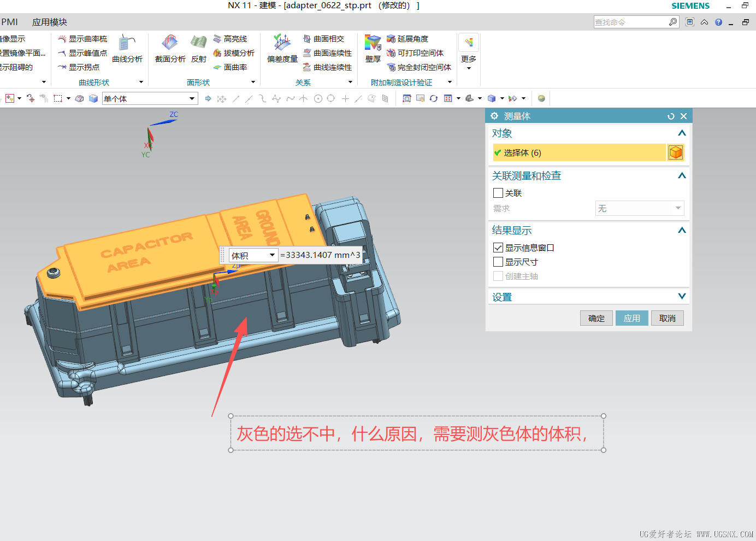Focus the 查找命令 search field
Image resolution: width=756 pixels, height=541 pixels.
click(631, 22)
